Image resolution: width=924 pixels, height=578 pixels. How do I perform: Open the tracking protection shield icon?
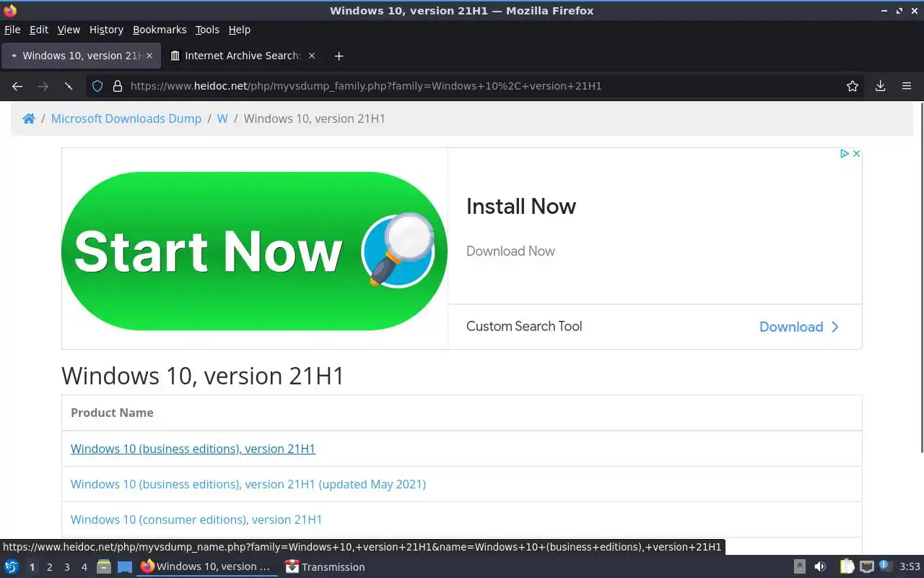coord(99,86)
